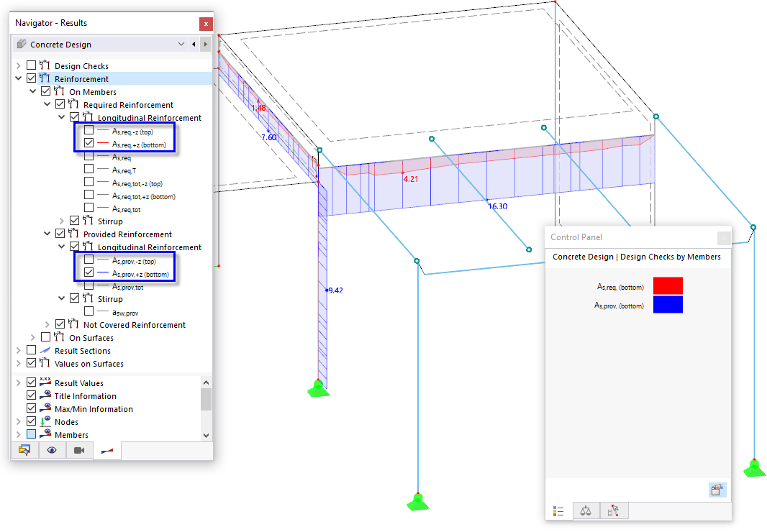
Task: Expand the Design Checks node
Action: click(x=18, y=65)
